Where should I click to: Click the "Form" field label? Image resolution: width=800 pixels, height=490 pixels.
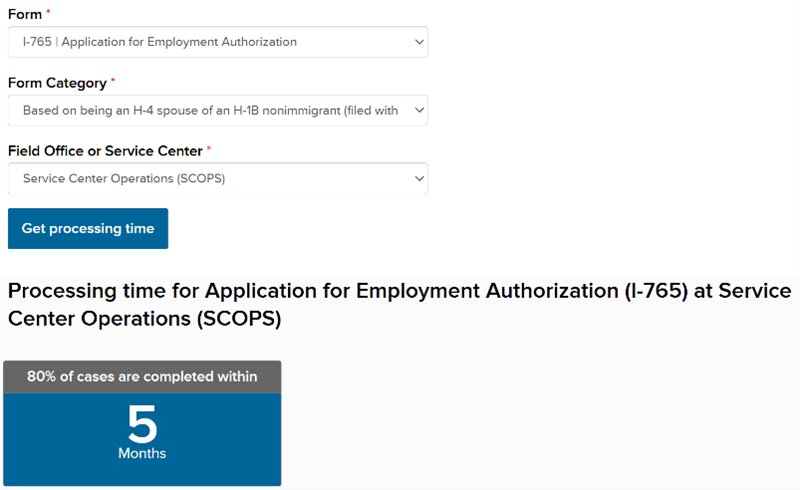24,15
